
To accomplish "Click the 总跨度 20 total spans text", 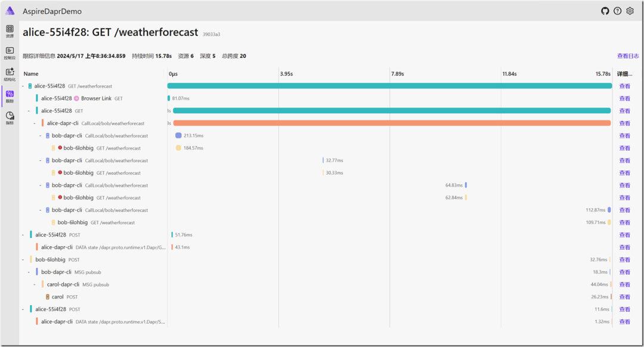I will pyautogui.click(x=234, y=56).
